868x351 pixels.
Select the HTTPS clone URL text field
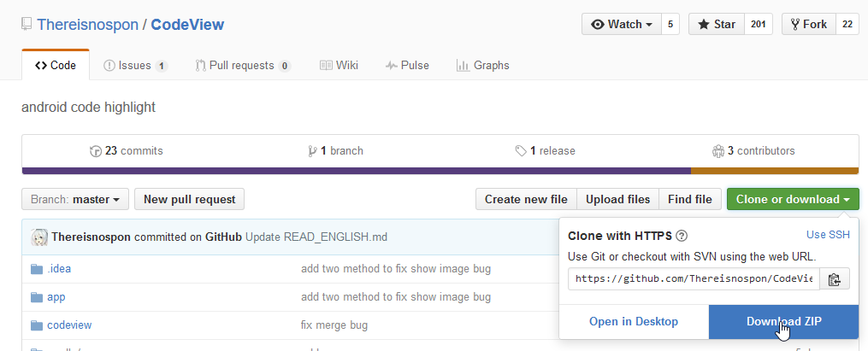coord(694,278)
